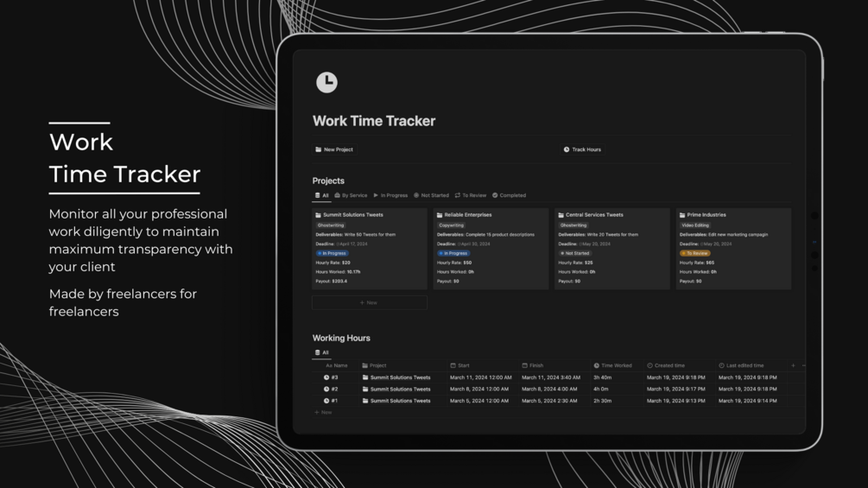The image size is (868, 488).
Task: Click the clock icon of row #2
Action: (x=326, y=389)
